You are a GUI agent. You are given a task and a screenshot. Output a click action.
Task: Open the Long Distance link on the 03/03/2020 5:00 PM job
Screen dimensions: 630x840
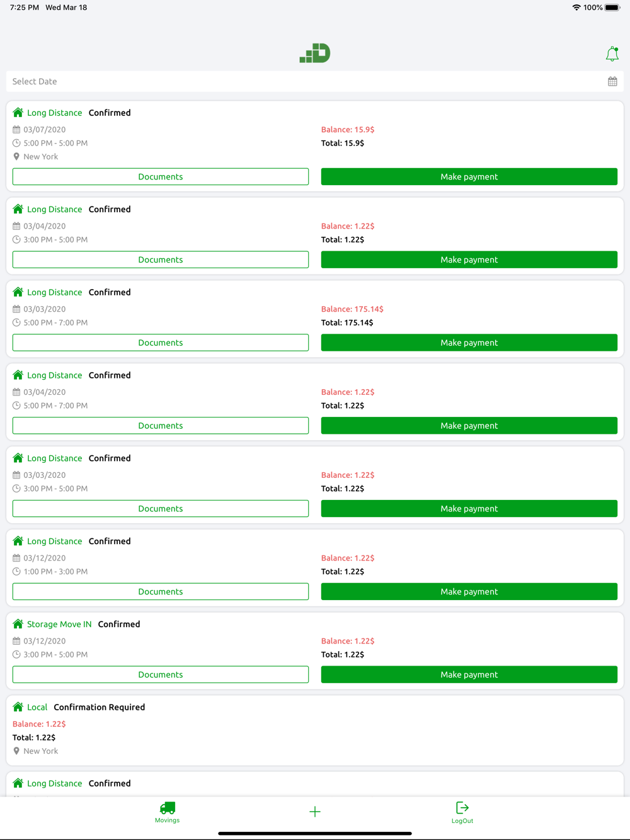[x=54, y=292]
